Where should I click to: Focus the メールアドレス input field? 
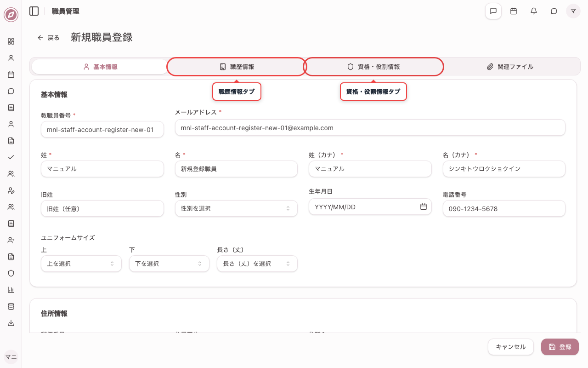(x=370, y=128)
